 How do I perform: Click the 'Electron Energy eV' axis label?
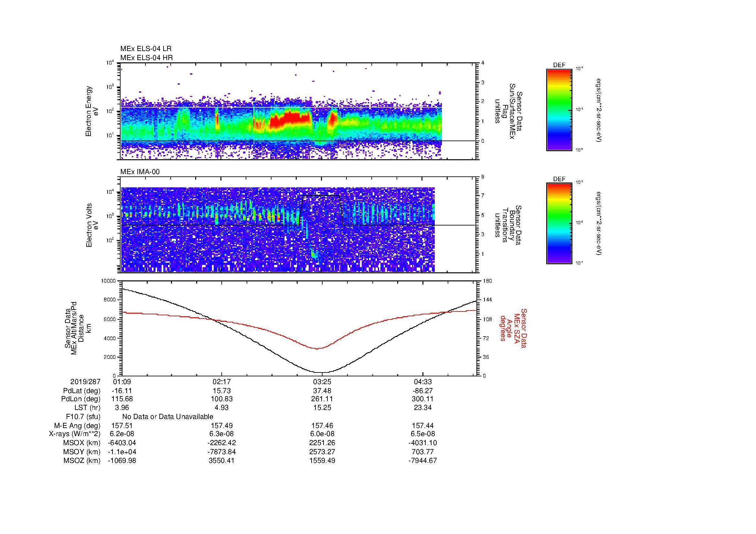[x=92, y=111]
